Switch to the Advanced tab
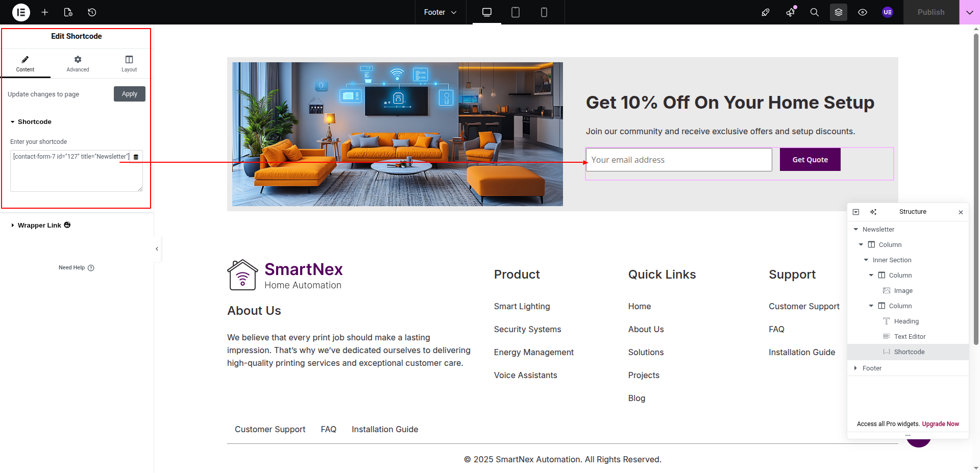This screenshot has height=473, width=980. pyautogui.click(x=78, y=64)
